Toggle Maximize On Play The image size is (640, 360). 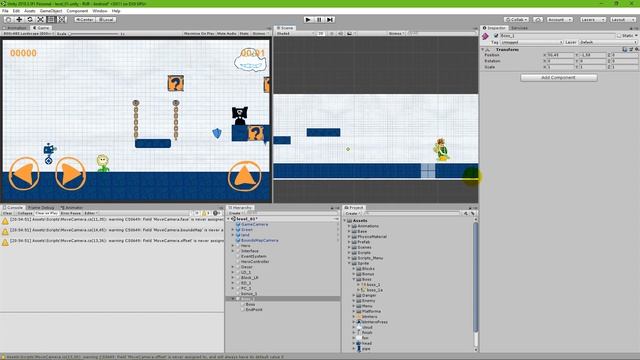click(x=199, y=33)
